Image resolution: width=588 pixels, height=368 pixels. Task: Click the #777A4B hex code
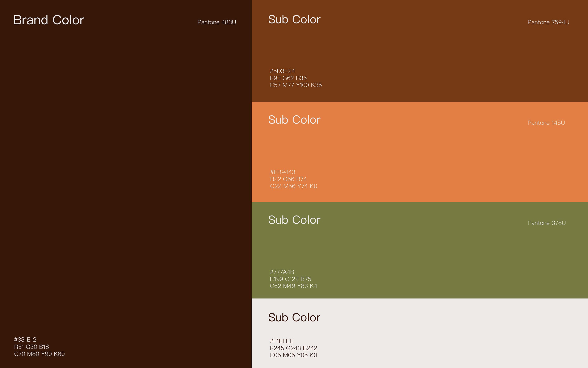pyautogui.click(x=282, y=272)
